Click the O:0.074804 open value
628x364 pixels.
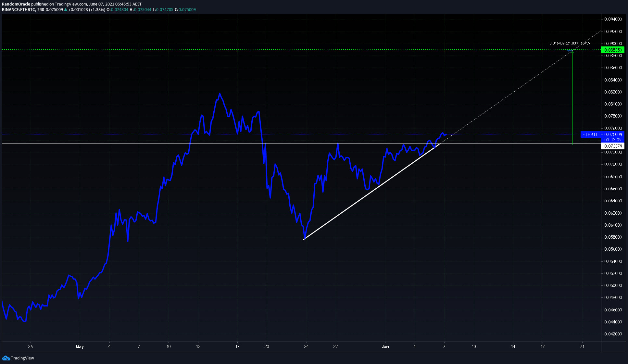(117, 10)
